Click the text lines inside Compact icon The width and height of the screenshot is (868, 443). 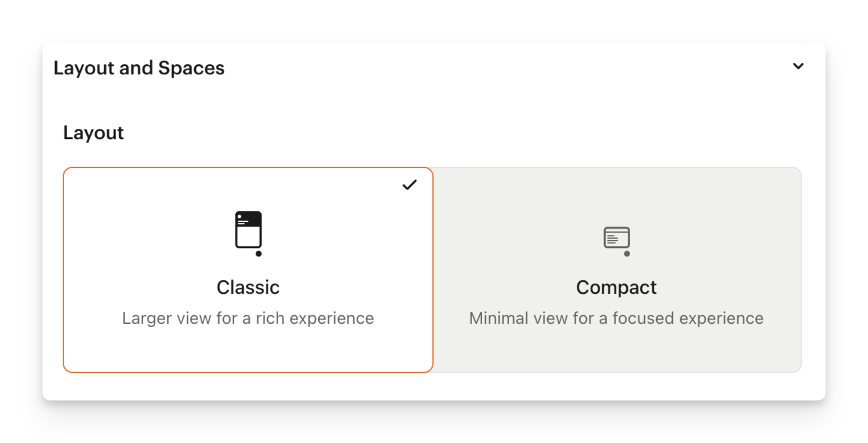tap(613, 239)
